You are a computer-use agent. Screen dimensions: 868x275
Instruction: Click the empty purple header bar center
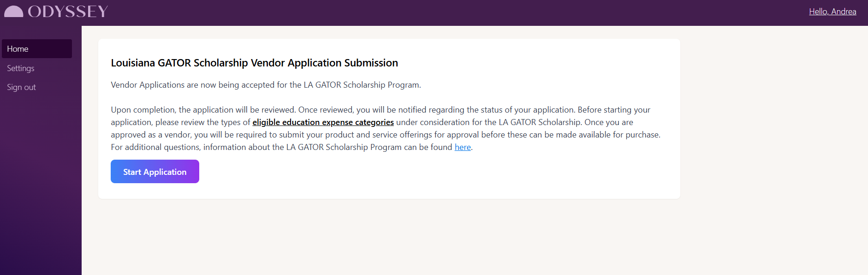pyautogui.click(x=457, y=12)
